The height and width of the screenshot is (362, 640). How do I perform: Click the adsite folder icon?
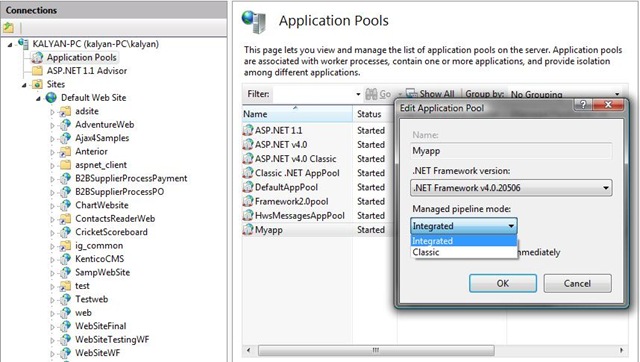point(65,111)
